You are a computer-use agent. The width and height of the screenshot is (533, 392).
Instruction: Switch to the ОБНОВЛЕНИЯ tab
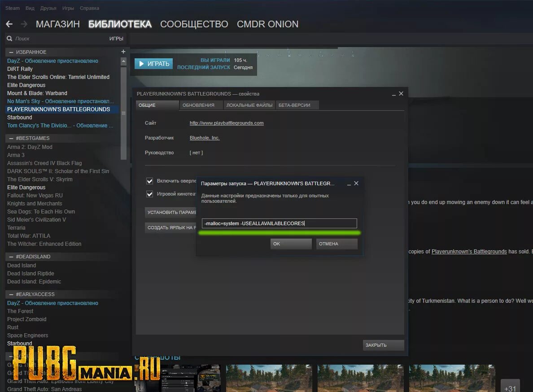point(201,105)
